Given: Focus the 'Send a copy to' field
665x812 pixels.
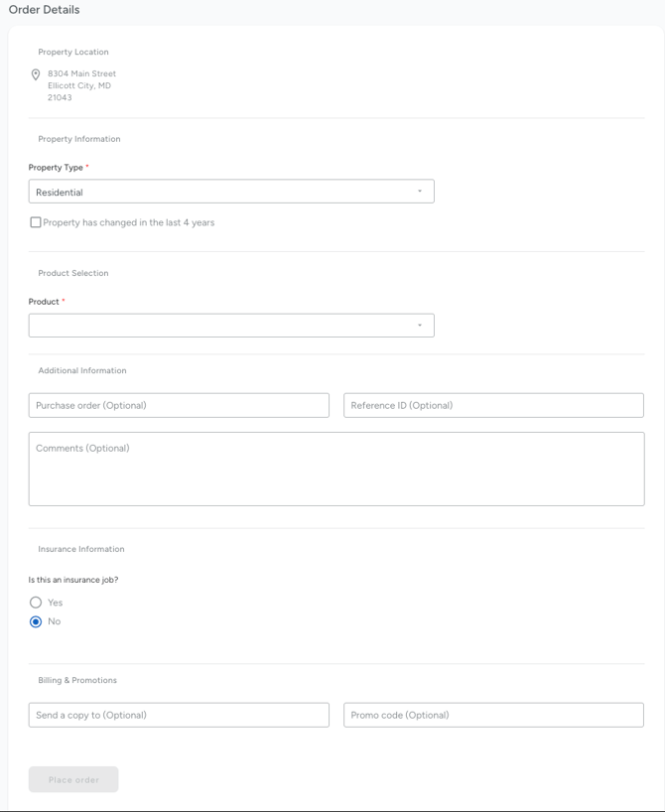Looking at the screenshot, I should click(x=179, y=715).
